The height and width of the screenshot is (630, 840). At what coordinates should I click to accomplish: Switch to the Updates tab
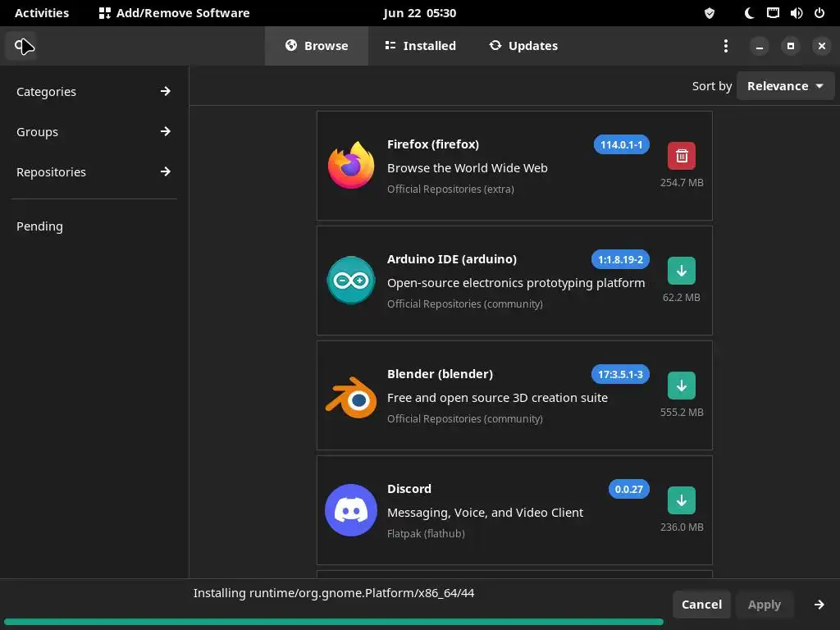523,46
